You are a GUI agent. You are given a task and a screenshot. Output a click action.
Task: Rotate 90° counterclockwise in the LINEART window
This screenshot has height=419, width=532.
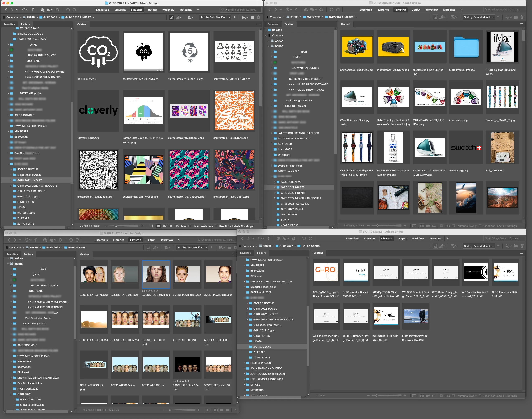68,10
